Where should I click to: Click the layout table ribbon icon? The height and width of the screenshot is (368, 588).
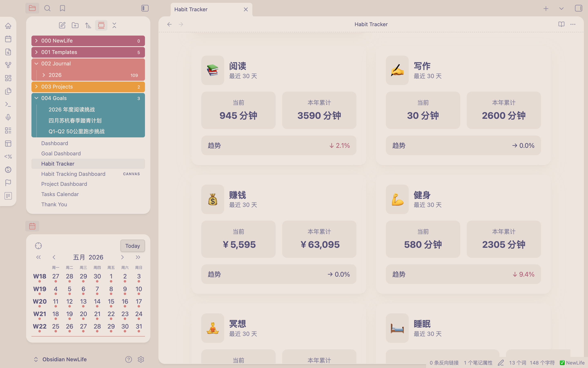click(8, 144)
